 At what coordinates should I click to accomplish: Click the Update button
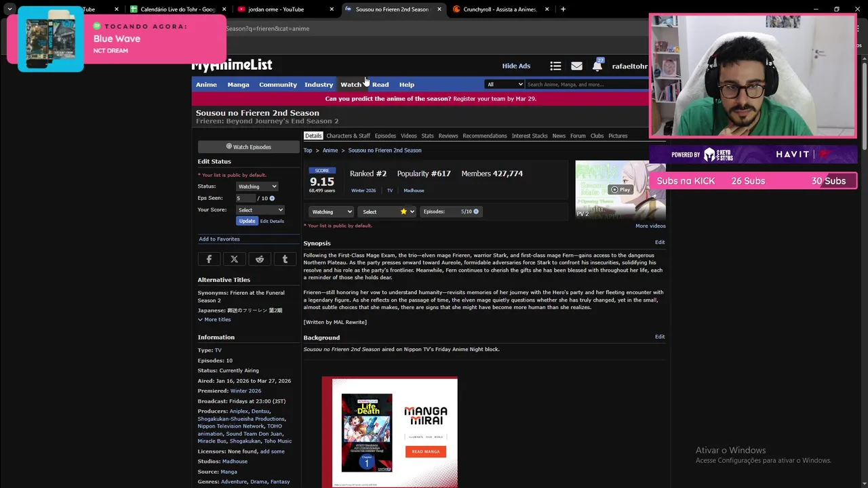tap(247, 221)
